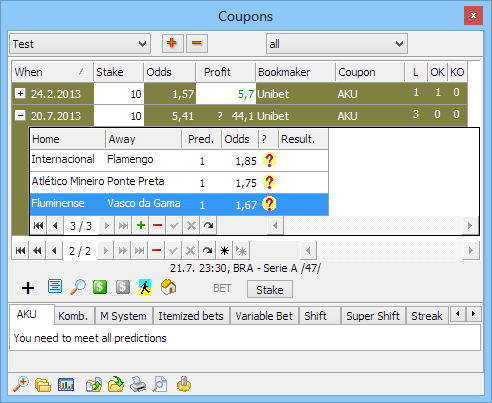
Task: Click the gray dollar sign icon
Action: (x=123, y=287)
